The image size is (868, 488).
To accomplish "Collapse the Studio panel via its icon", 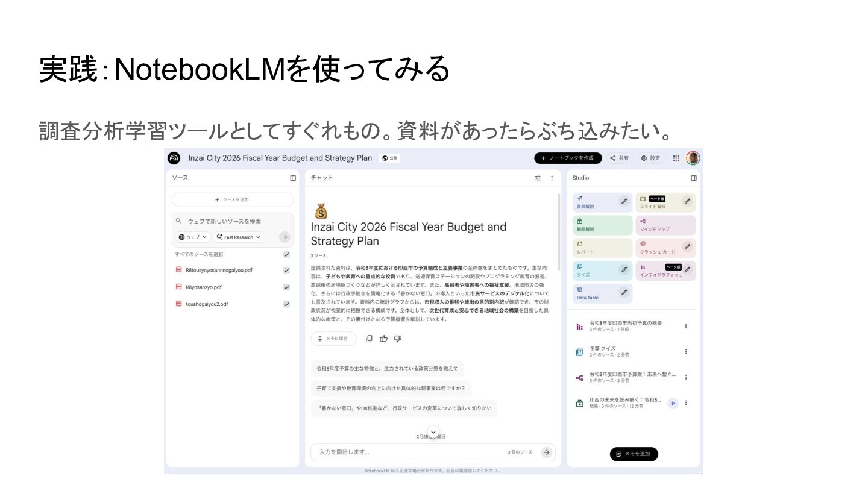I will click(x=694, y=178).
